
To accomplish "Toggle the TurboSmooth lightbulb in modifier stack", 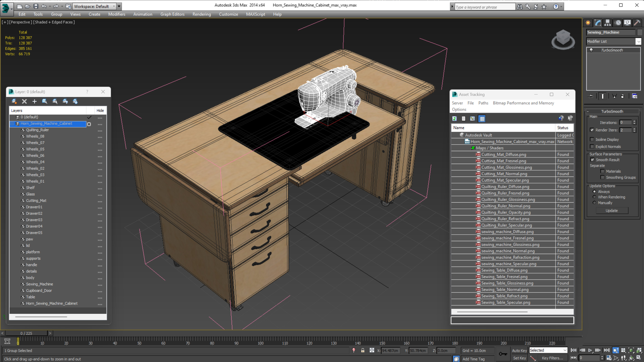I will pos(591,50).
